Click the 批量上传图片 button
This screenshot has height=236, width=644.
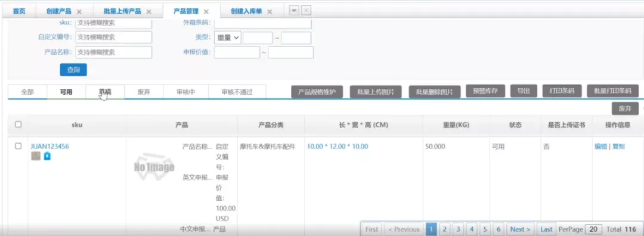[x=376, y=92]
